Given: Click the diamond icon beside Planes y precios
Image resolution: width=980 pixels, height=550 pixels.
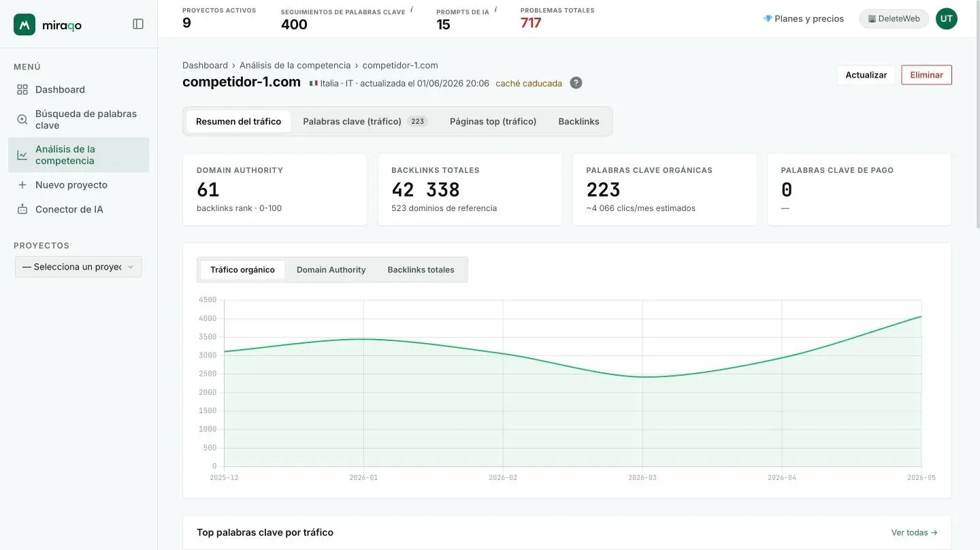Looking at the screenshot, I should pos(768,18).
